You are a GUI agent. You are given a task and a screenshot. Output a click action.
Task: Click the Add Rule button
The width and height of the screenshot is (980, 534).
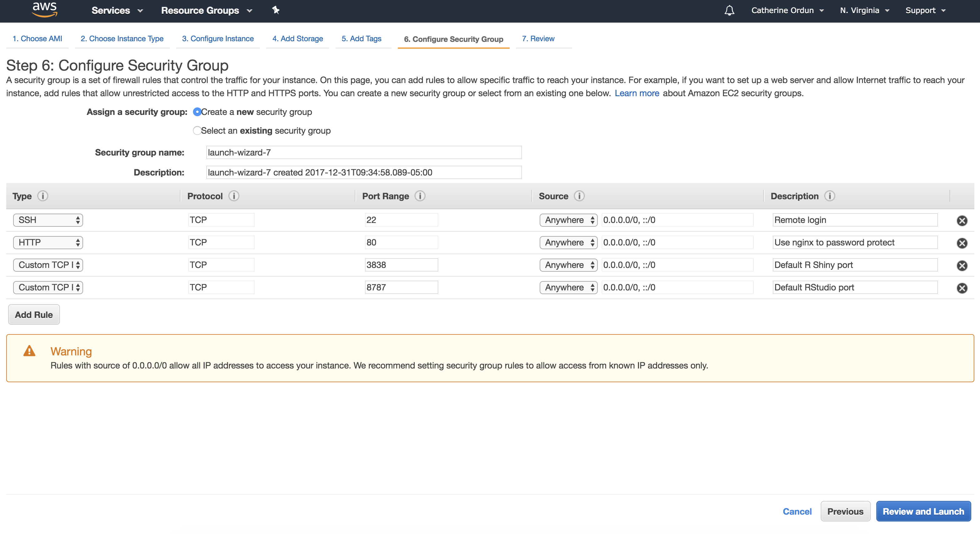coord(34,314)
